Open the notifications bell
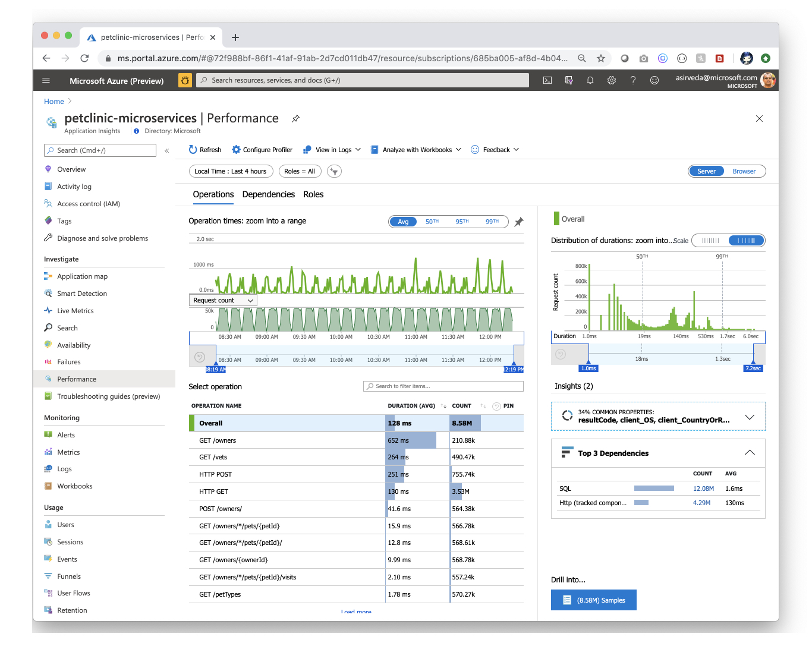The height and width of the screenshot is (665, 812). [x=590, y=80]
